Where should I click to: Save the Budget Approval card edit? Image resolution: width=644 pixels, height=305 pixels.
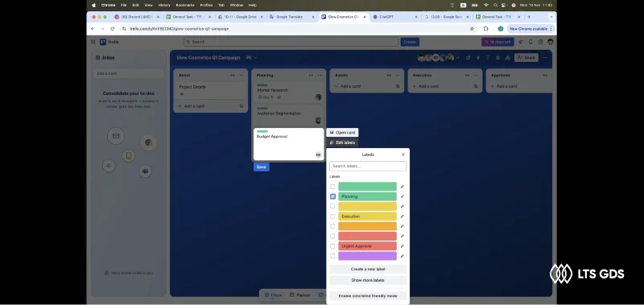point(261,167)
